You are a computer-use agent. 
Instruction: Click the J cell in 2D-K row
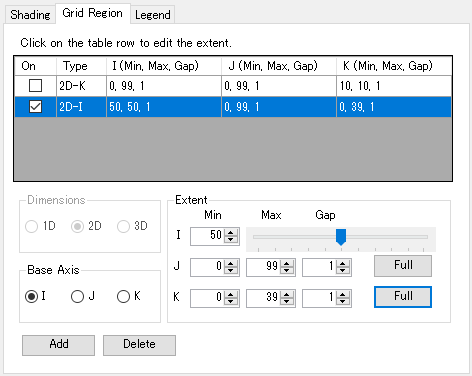point(279,86)
